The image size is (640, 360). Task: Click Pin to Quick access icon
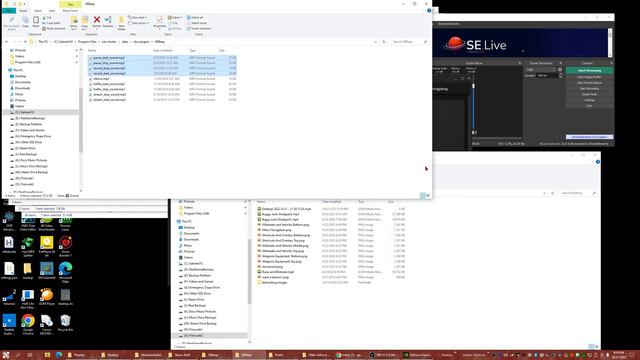(x=11, y=20)
